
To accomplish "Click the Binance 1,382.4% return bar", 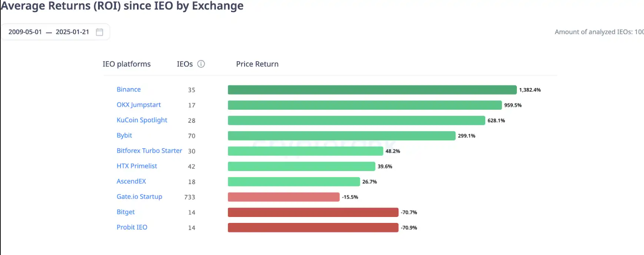I will click(x=372, y=90).
